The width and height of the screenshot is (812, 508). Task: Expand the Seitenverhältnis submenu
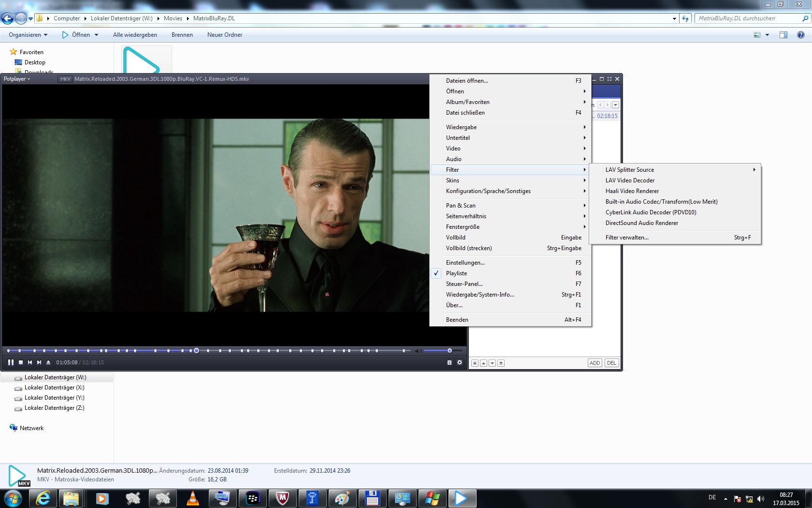(x=510, y=216)
